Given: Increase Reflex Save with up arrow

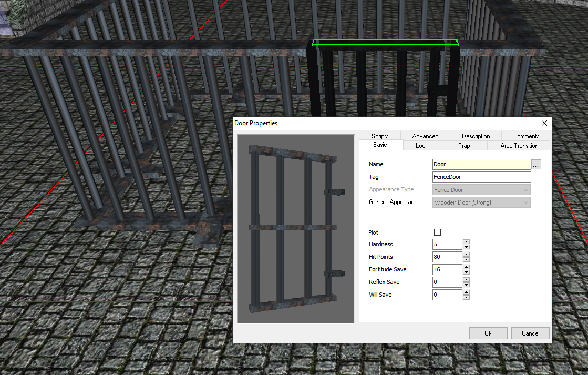Looking at the screenshot, I should 467,279.
